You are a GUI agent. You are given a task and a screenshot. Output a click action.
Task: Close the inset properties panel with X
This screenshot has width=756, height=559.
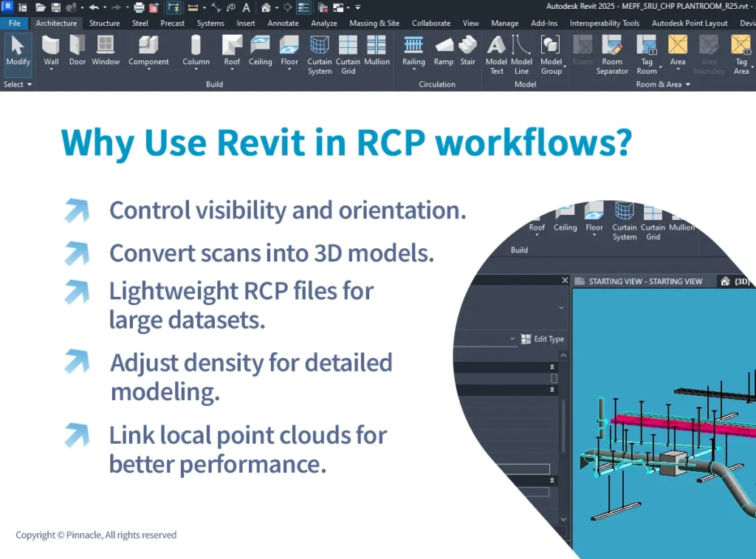pos(565,280)
